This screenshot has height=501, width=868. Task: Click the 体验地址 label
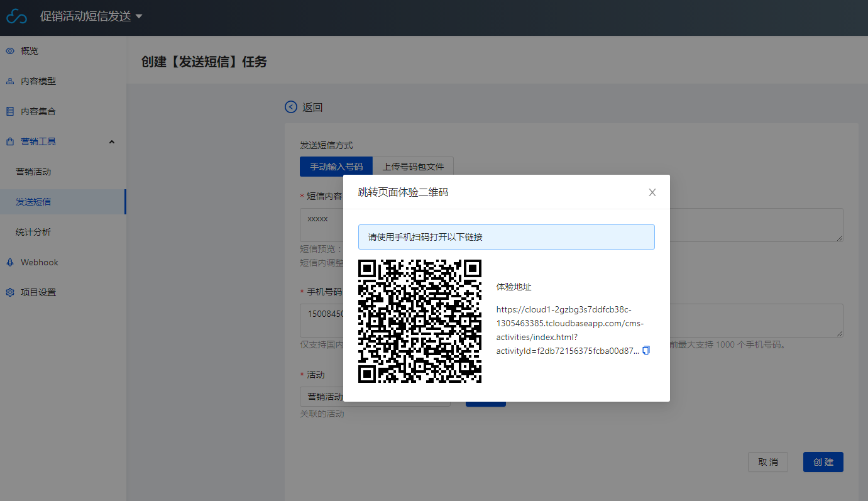click(x=514, y=287)
